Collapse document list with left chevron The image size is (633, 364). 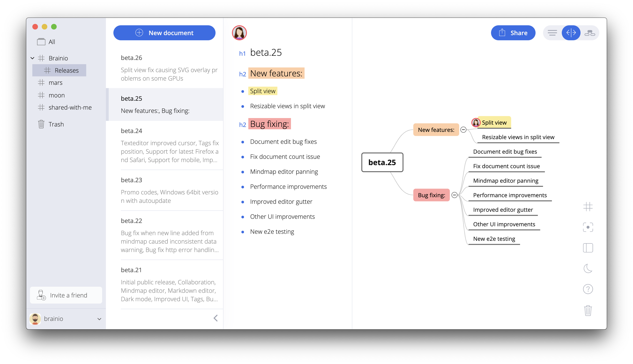[x=216, y=318]
